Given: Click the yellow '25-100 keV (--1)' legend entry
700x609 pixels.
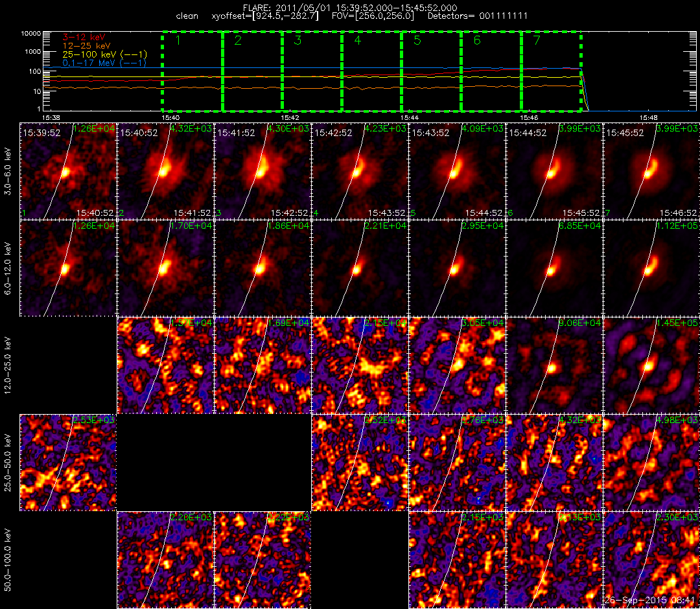Looking at the screenshot, I should click(x=104, y=54).
